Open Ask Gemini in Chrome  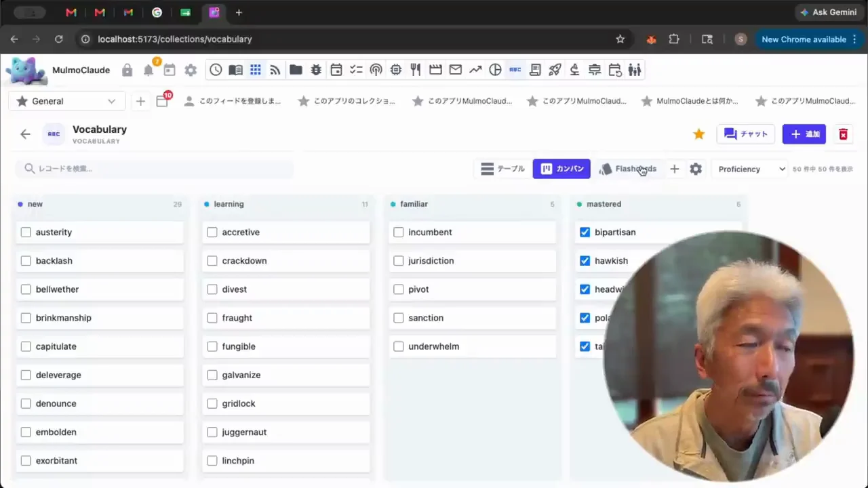coord(829,12)
